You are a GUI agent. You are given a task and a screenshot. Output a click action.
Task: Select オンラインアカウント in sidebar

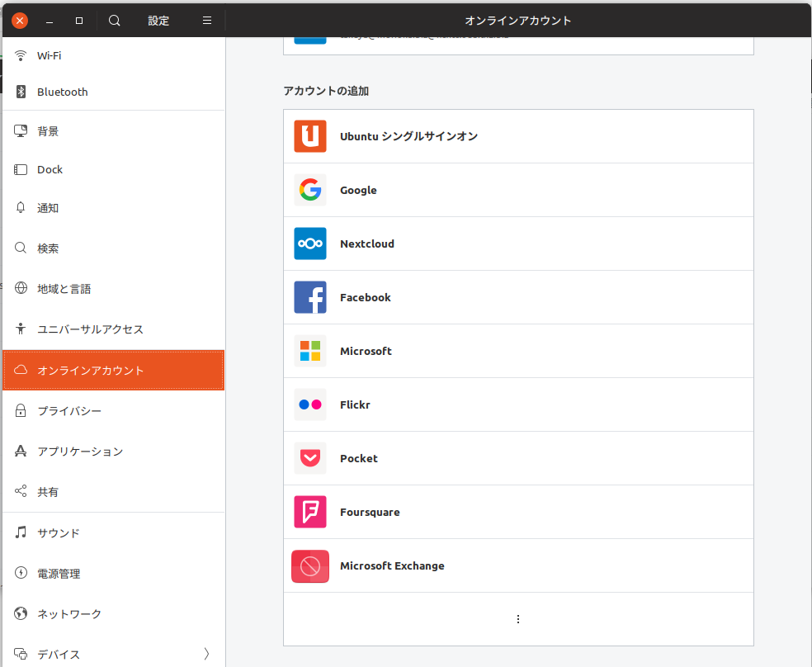113,371
